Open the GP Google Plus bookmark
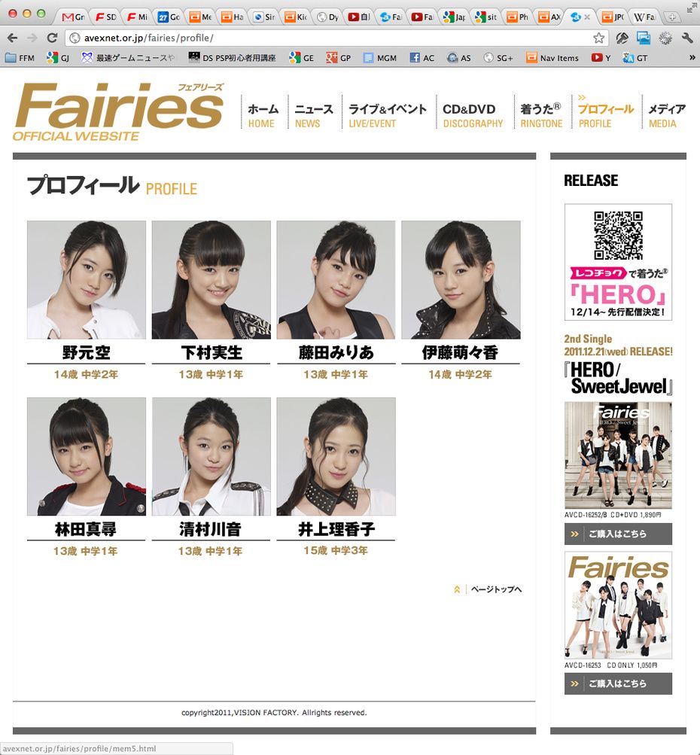 [x=339, y=58]
